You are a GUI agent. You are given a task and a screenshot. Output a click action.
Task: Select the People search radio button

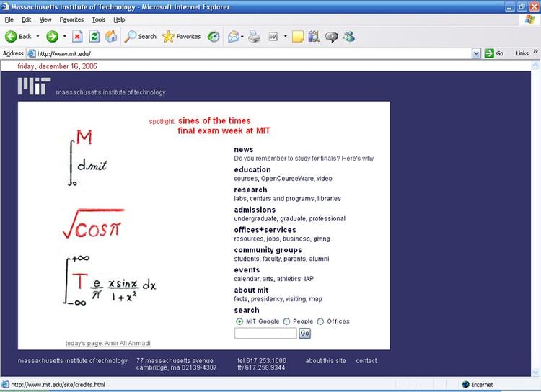point(286,321)
